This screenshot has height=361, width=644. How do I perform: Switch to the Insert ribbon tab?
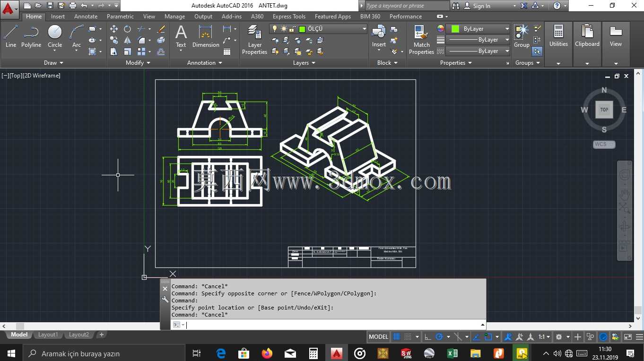pyautogui.click(x=58, y=17)
